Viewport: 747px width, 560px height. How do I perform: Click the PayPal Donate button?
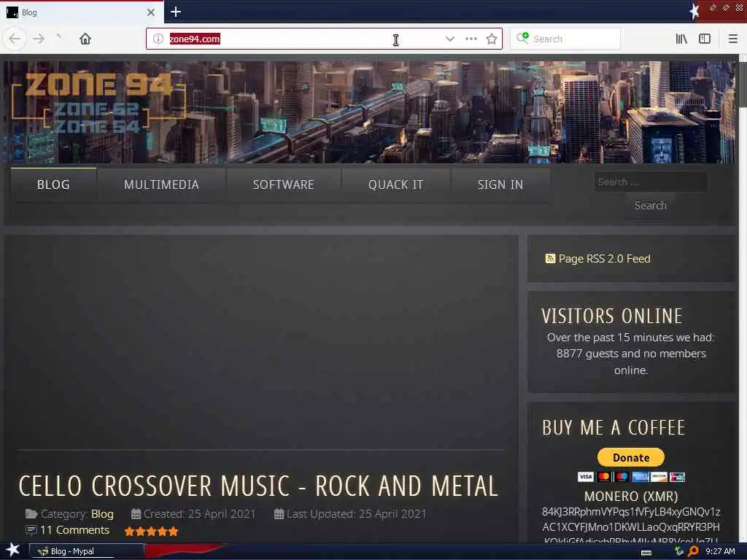pyautogui.click(x=631, y=457)
